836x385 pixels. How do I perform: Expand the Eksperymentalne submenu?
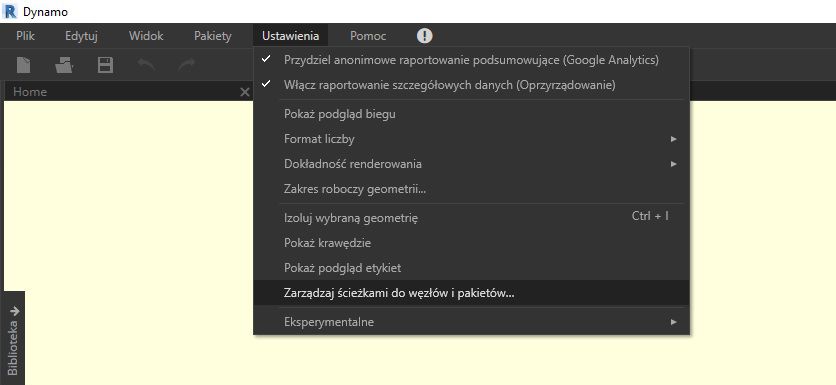pyautogui.click(x=471, y=322)
